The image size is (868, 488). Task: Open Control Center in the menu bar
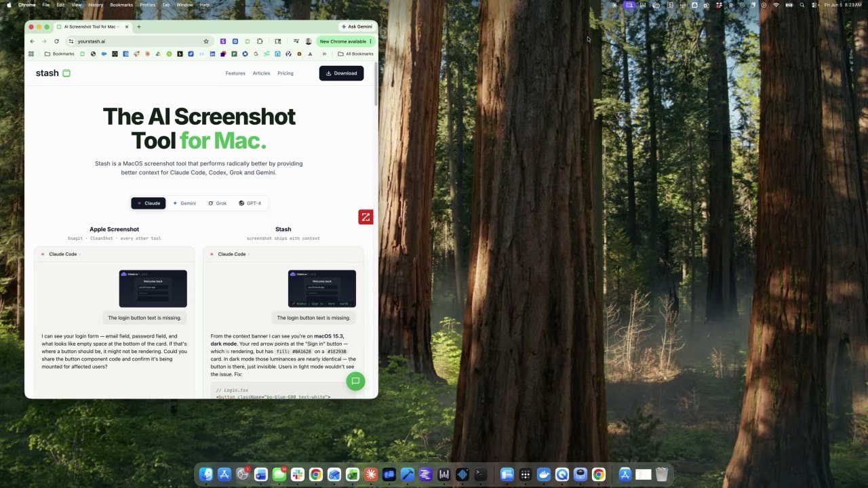pyautogui.click(x=814, y=5)
